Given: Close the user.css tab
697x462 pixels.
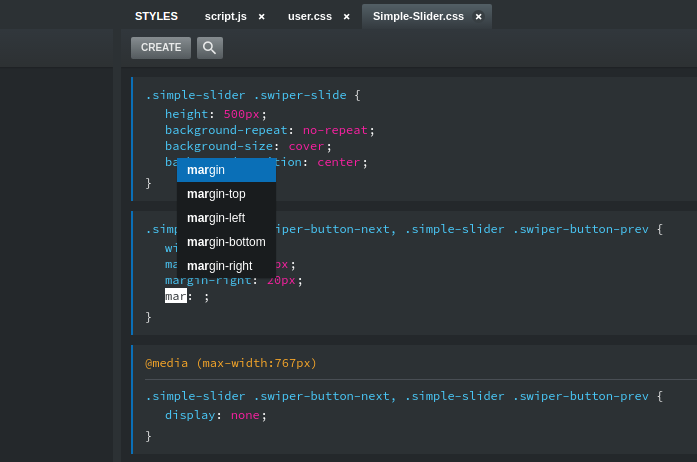Looking at the screenshot, I should (346, 17).
